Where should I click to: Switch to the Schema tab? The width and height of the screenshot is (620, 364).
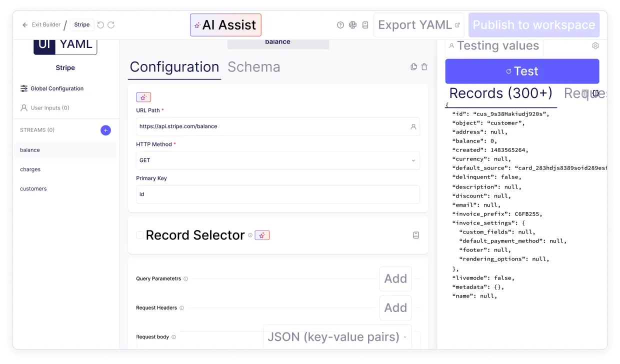(x=253, y=67)
